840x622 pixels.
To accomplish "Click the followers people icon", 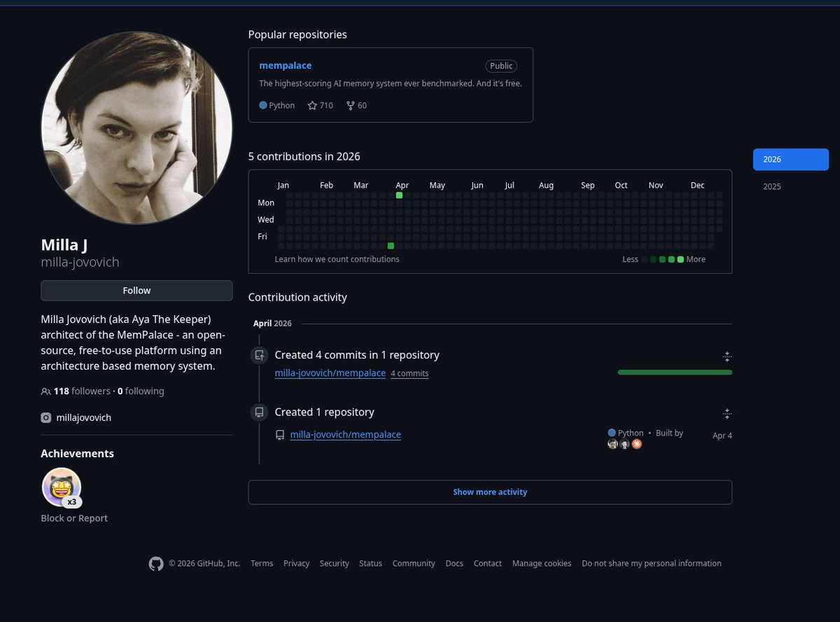I will click(46, 392).
